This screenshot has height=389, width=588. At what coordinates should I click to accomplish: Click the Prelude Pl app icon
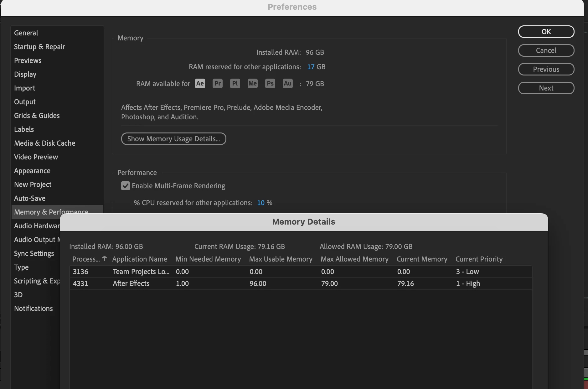pos(235,84)
